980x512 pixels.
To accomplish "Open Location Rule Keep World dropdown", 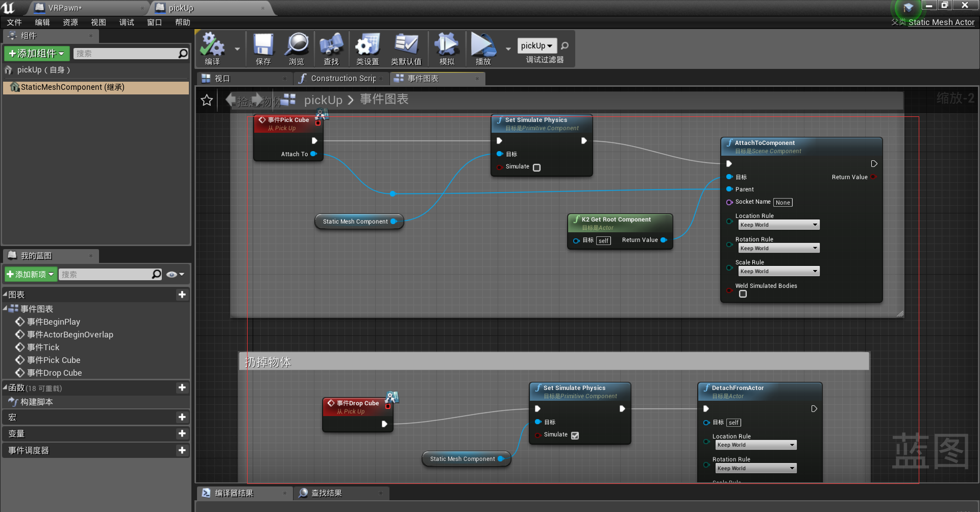I will point(778,225).
